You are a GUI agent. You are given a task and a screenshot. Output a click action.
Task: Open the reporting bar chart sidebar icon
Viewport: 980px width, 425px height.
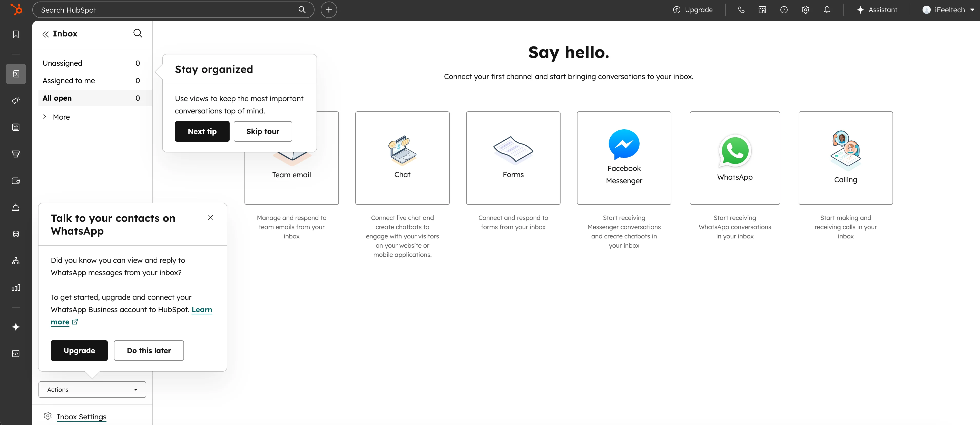point(16,288)
